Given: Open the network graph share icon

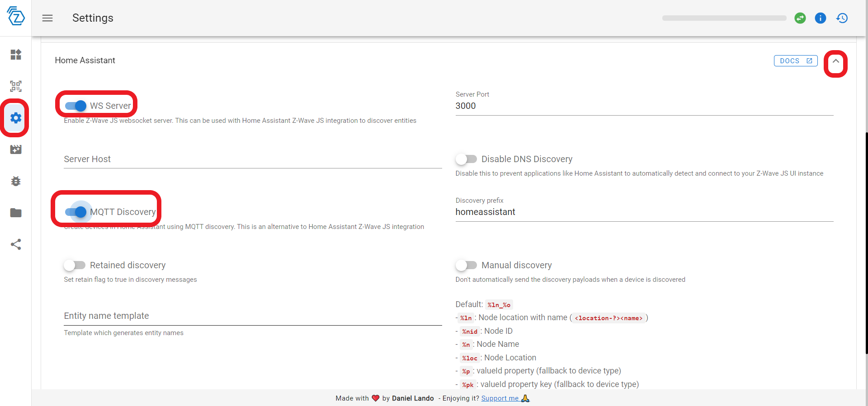Looking at the screenshot, I should point(16,244).
